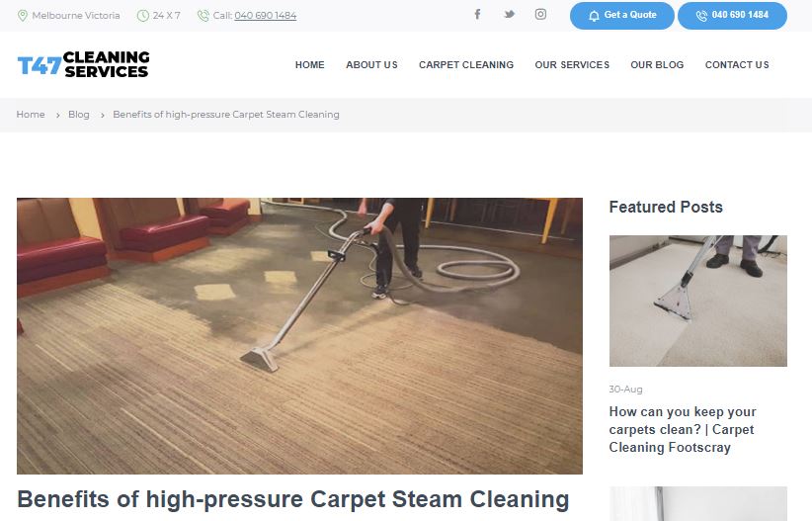The width and height of the screenshot is (812, 521).
Task: Open the Twitter bird icon
Action: click(509, 15)
